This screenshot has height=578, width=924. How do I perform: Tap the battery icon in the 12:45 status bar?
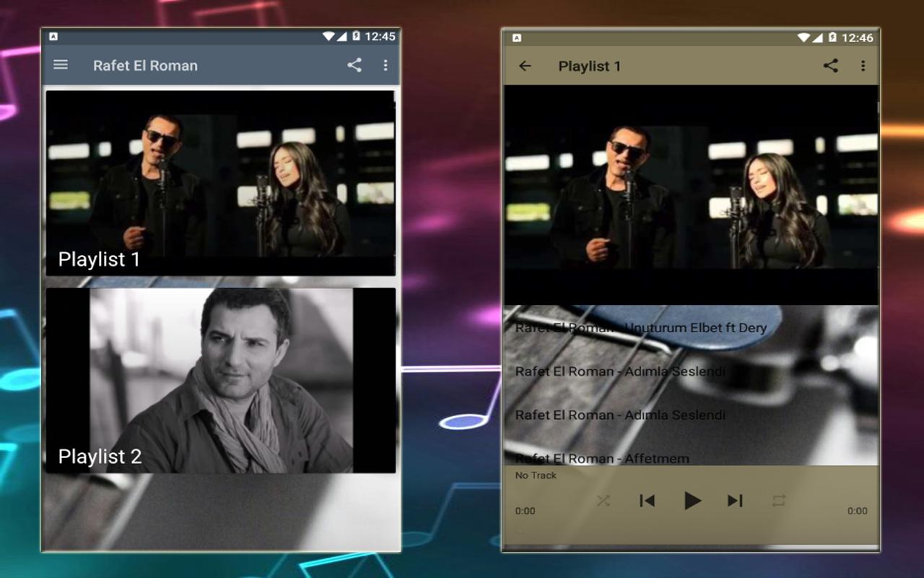point(356,36)
